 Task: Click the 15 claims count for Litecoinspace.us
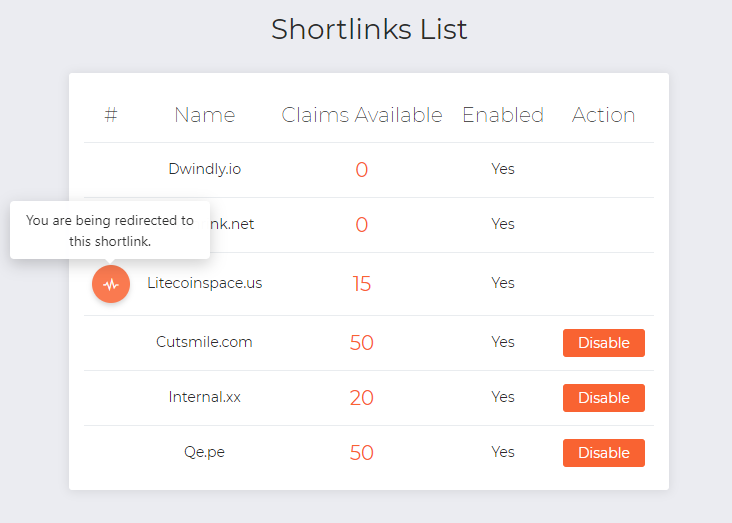362,284
